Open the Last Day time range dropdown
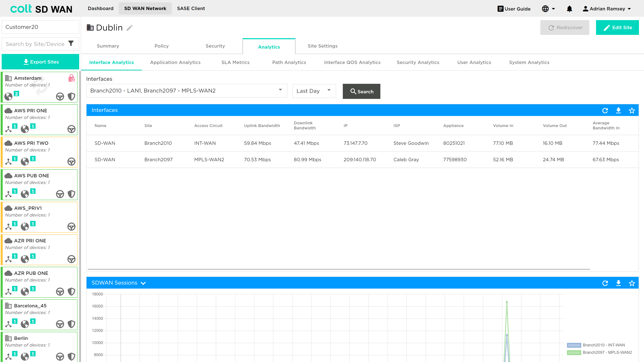644x362 pixels. [314, 91]
